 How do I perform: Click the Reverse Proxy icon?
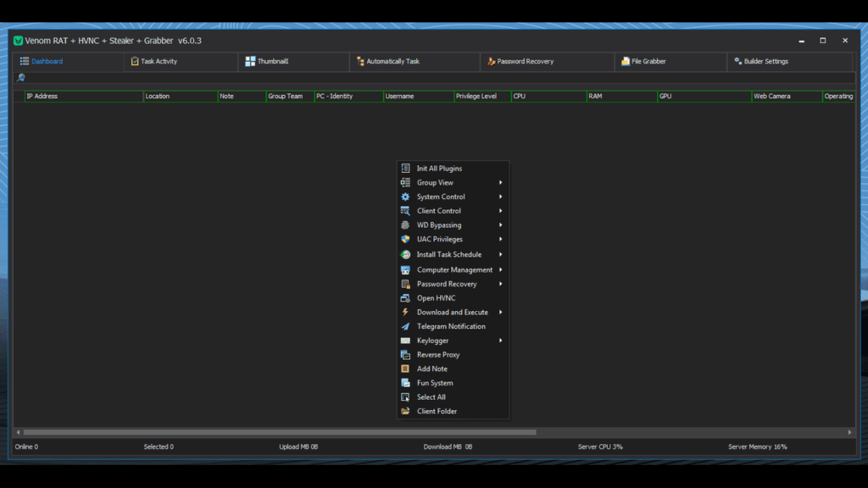(405, 355)
